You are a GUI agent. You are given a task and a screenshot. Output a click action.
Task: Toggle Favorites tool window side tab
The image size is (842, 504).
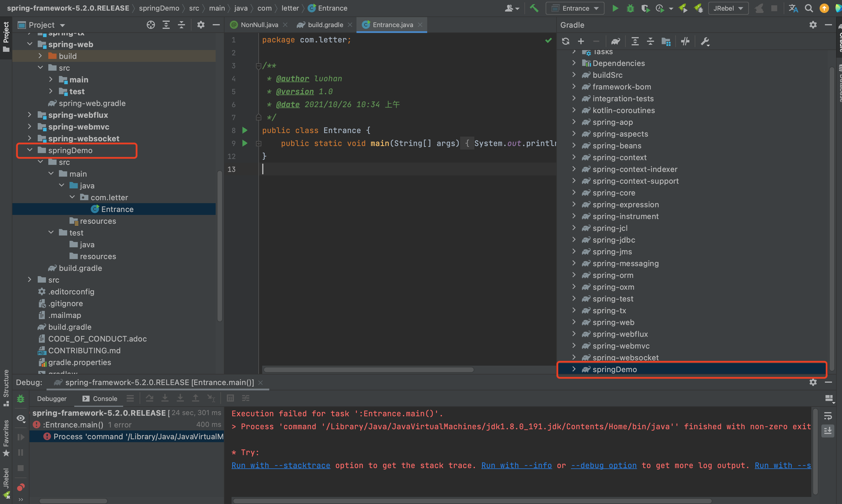point(6,438)
